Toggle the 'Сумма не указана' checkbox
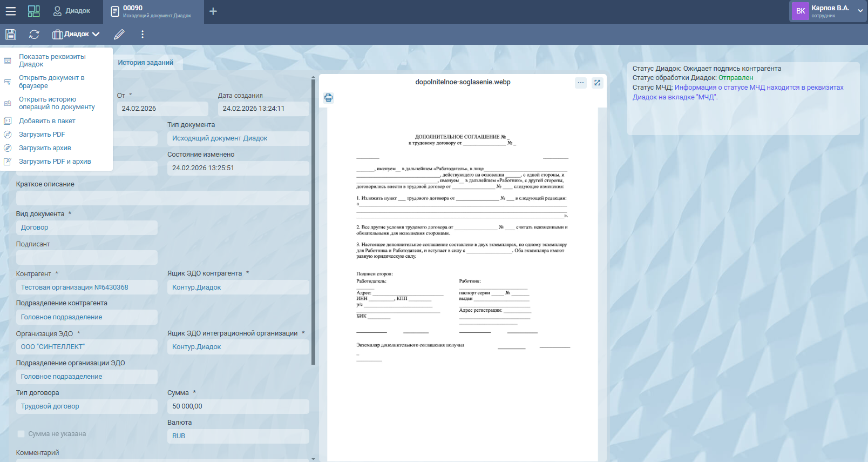The height and width of the screenshot is (462, 868). (22, 434)
